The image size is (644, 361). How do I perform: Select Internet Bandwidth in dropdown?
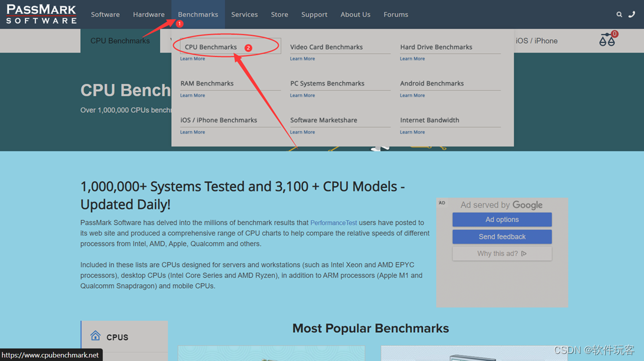click(430, 120)
